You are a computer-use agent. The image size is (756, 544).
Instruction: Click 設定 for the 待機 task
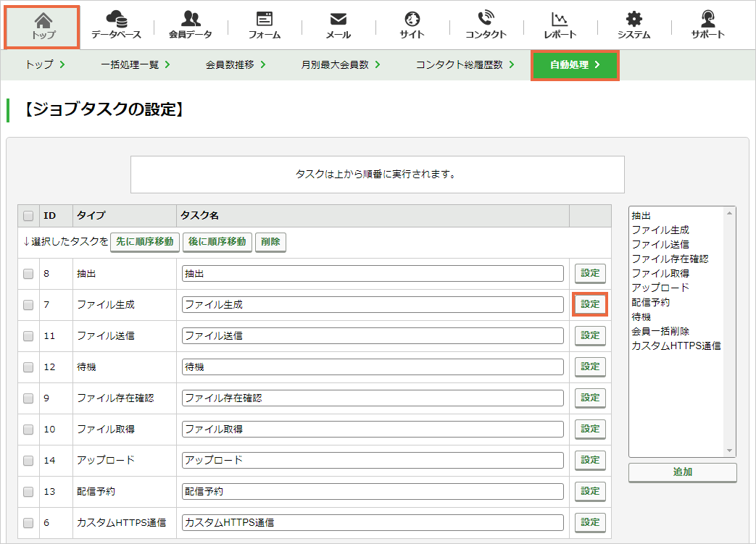(590, 367)
